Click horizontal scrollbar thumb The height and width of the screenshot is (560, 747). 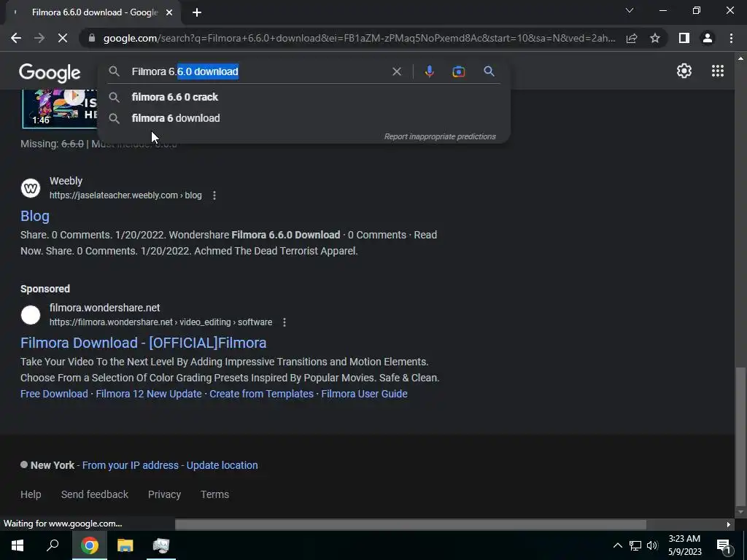click(411, 524)
